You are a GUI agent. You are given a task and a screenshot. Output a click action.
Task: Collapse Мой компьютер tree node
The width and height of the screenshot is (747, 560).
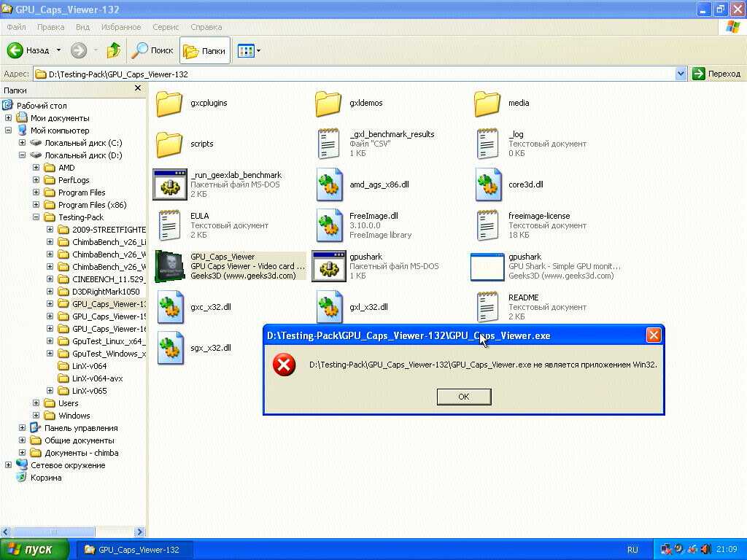tap(8, 130)
